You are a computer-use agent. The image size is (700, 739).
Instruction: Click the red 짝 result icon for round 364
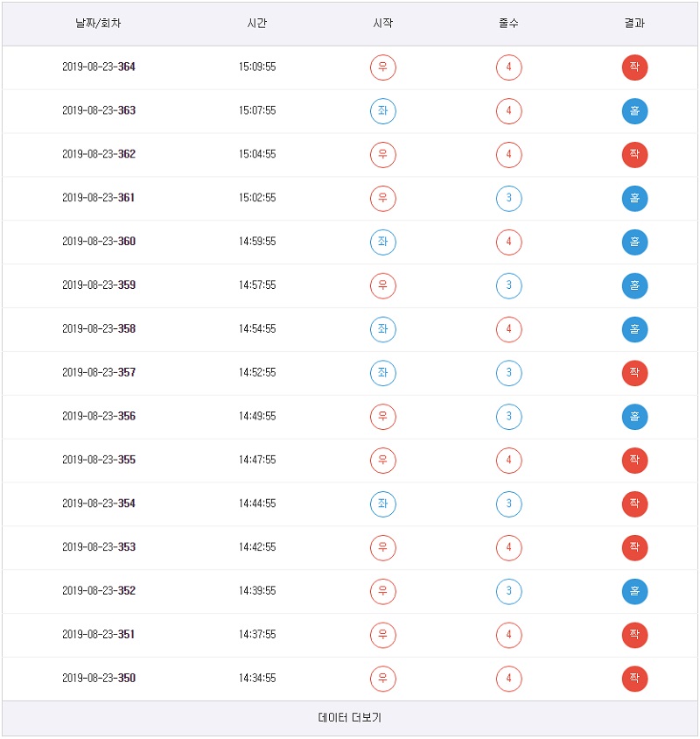tap(634, 67)
